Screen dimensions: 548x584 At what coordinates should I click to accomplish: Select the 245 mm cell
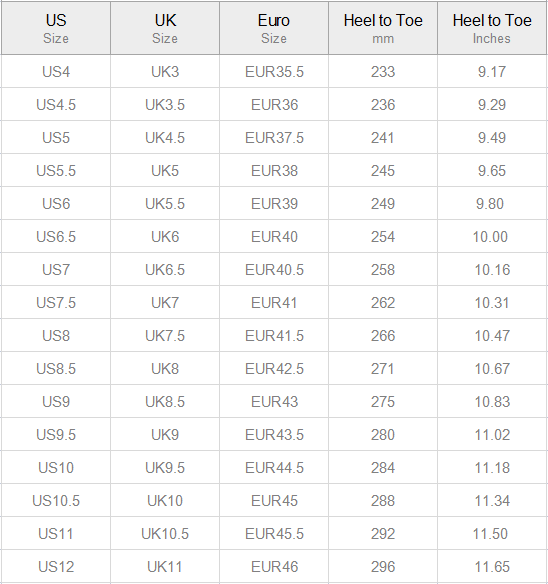(x=383, y=171)
